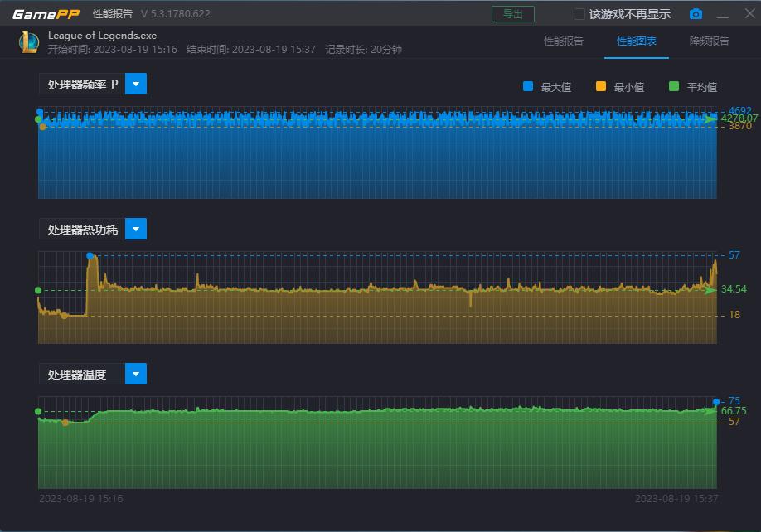Screen dimensions: 761x532
Task: Click orange min dot on power chart
Action: click(65, 316)
